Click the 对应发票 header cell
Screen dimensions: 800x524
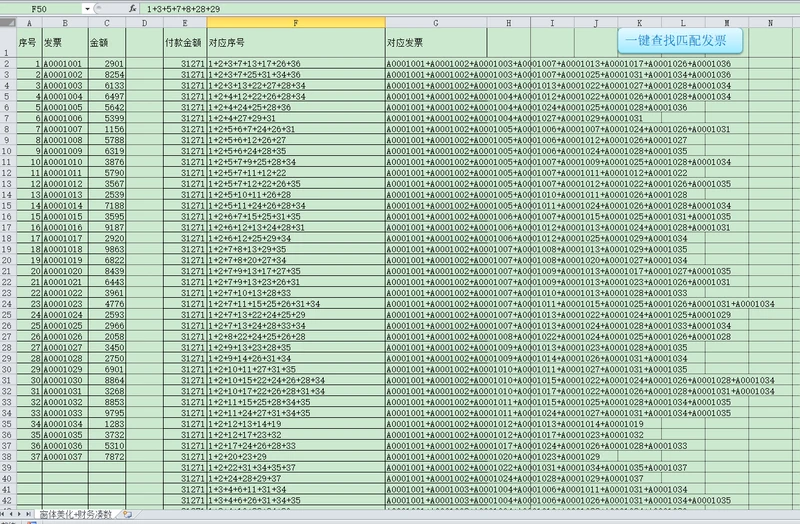pos(436,42)
